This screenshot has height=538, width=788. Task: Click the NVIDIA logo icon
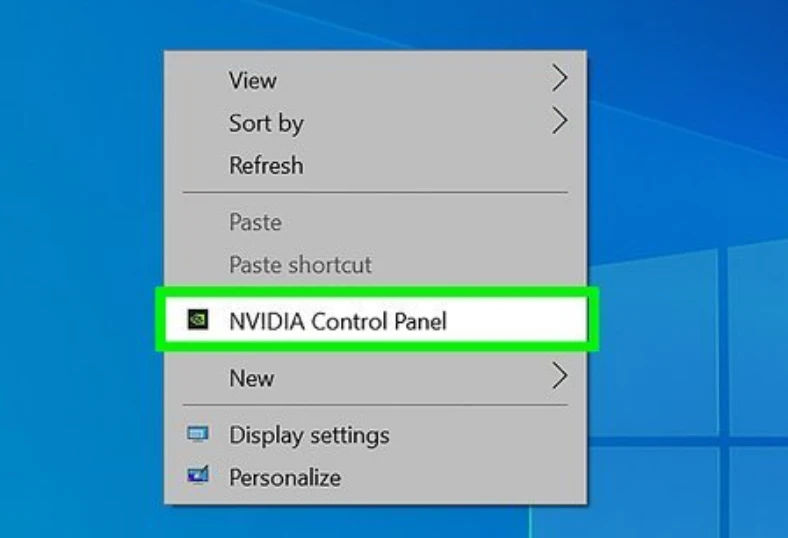[x=198, y=319]
